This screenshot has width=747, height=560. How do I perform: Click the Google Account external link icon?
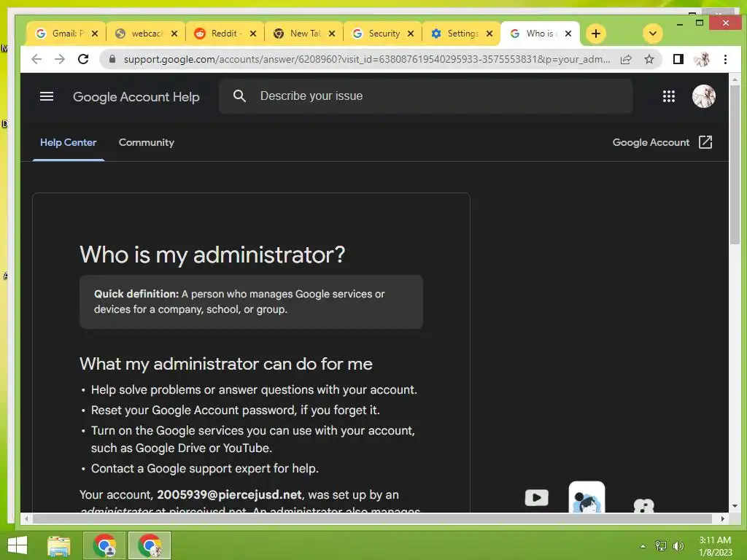[705, 142]
